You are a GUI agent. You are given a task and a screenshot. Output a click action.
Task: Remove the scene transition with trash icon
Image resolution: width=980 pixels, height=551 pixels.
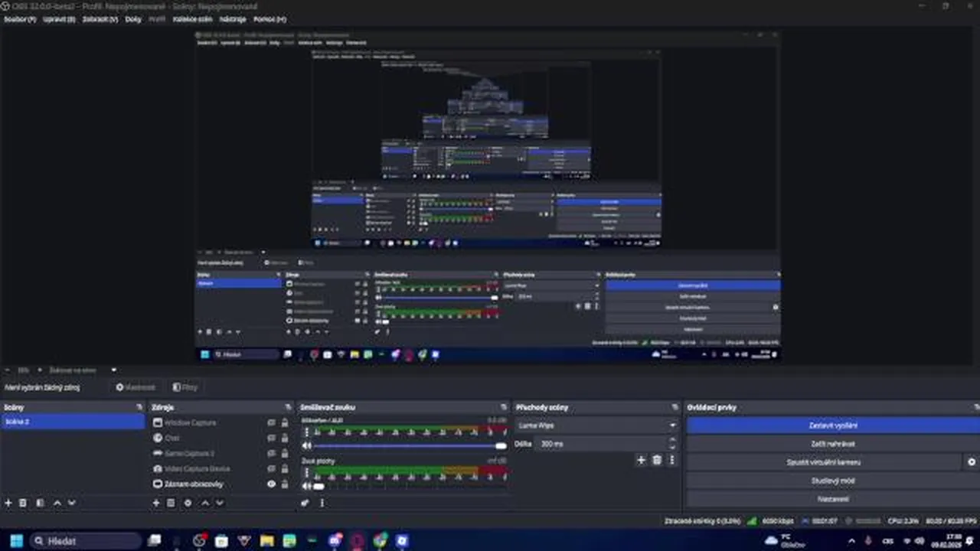click(657, 460)
